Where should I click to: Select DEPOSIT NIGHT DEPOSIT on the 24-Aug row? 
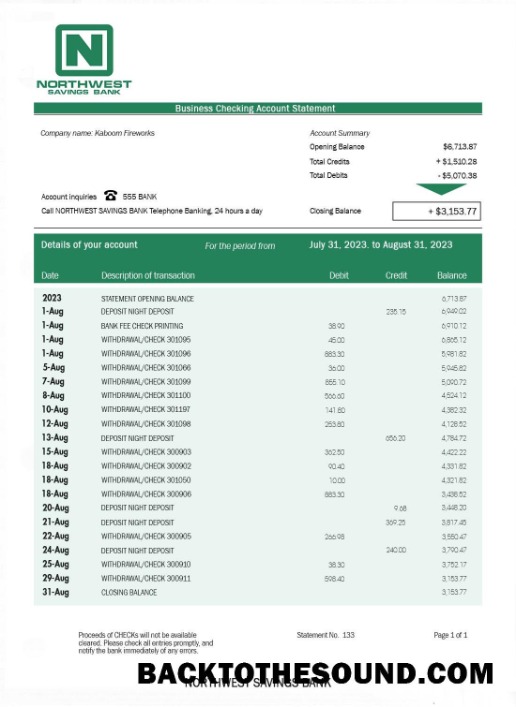point(138,551)
